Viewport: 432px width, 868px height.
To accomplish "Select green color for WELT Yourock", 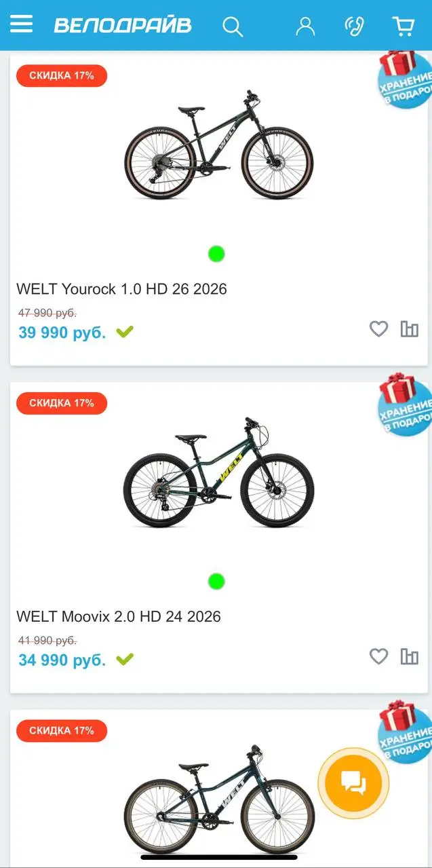I will (216, 254).
